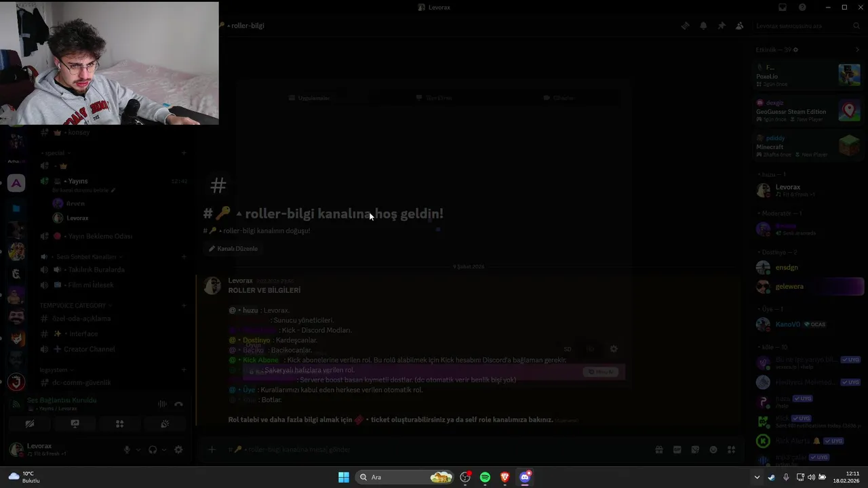Join the Creator Channel voice channel
The width and height of the screenshot is (868, 488).
tap(113, 349)
